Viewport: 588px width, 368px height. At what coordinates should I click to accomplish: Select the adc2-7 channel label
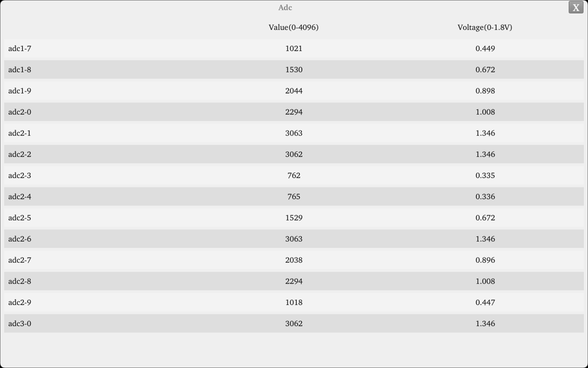pyautogui.click(x=20, y=260)
